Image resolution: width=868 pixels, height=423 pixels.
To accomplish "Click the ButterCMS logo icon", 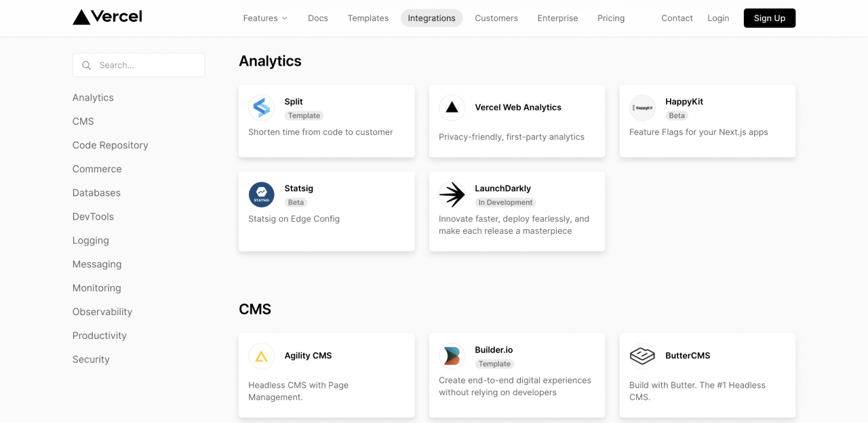I will (x=643, y=356).
